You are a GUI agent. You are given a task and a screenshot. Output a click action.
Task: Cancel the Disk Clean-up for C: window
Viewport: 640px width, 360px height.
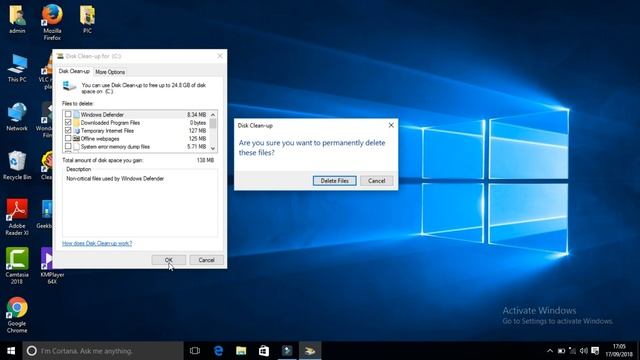coord(206,260)
